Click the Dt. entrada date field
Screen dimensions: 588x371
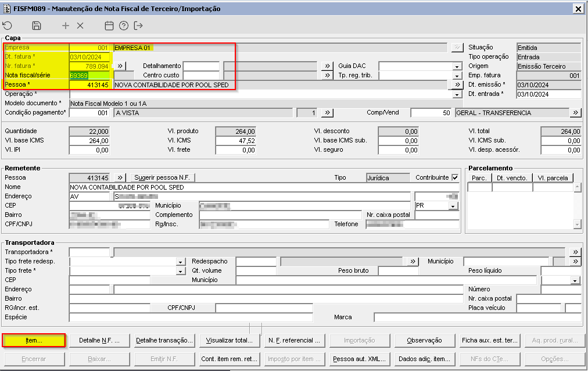[x=548, y=94]
